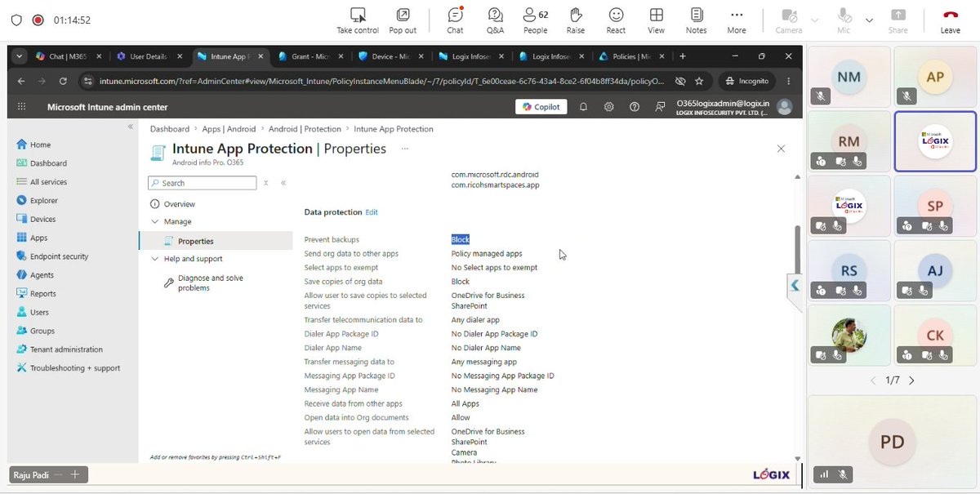The height and width of the screenshot is (494, 980).
Task: Collapse the Intune left navigation sidebar
Action: click(x=130, y=127)
